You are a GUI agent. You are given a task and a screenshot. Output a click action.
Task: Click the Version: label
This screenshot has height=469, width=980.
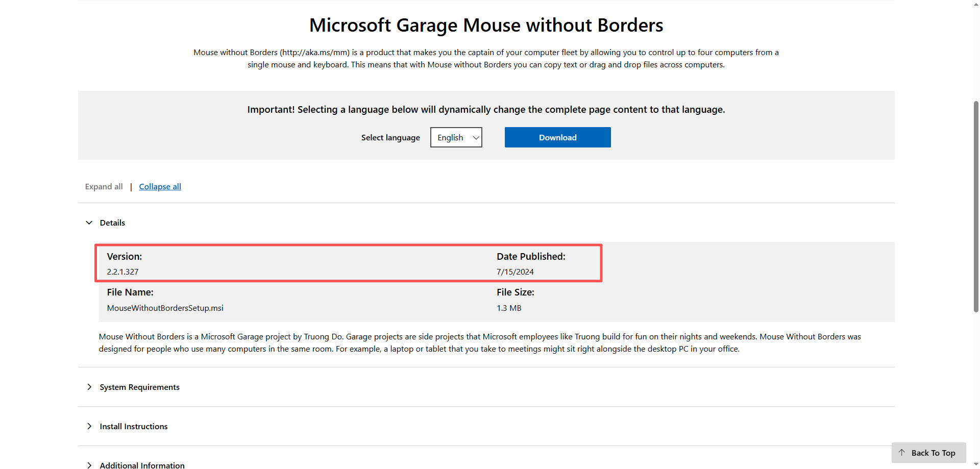[125, 257]
